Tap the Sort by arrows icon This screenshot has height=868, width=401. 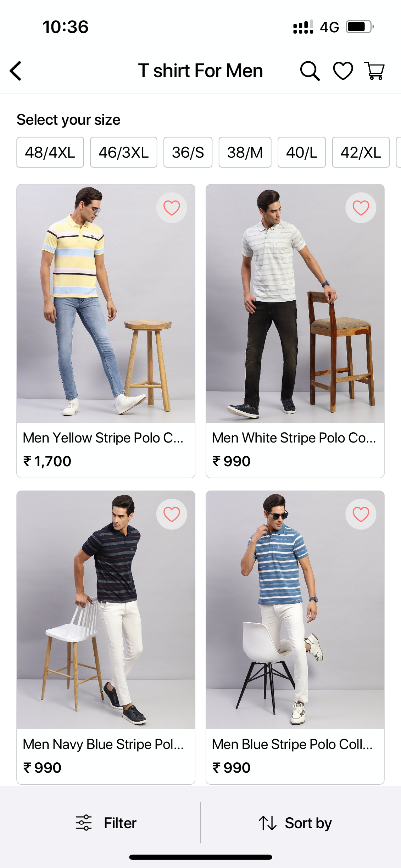click(x=268, y=823)
